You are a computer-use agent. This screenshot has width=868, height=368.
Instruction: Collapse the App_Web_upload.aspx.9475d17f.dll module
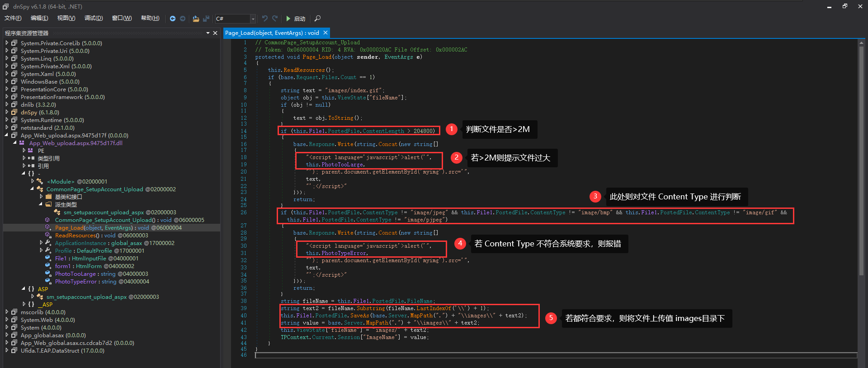point(15,143)
